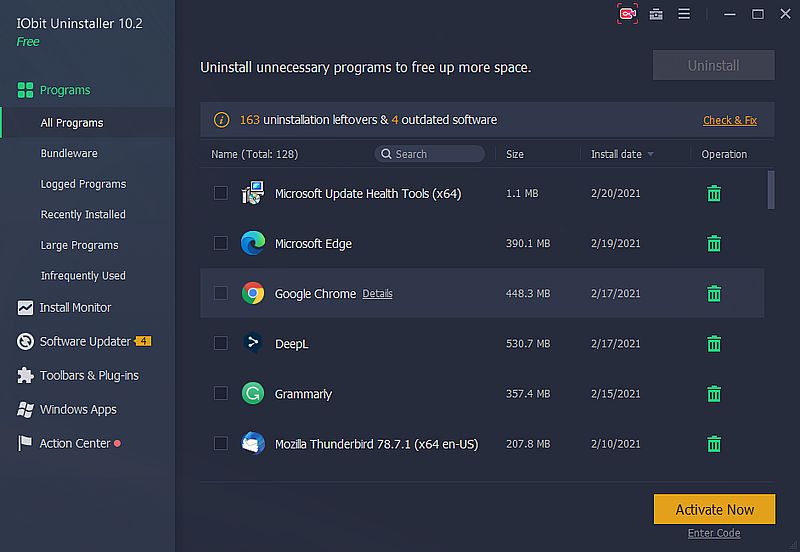Go to Install Monitor
The width and height of the screenshot is (800, 552).
click(x=75, y=308)
